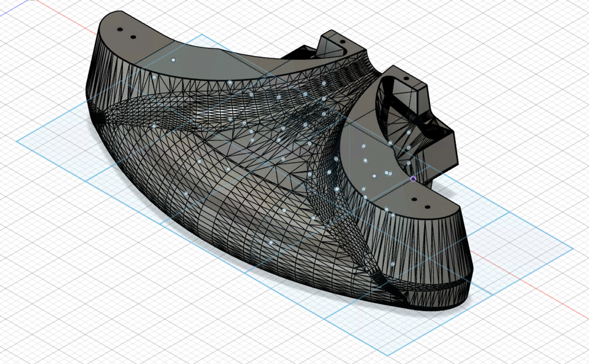Select the purple-ringed sketch point on the model
Screen dimensions: 589x364
413,179
